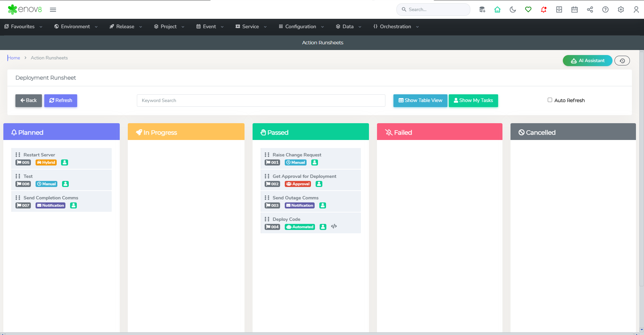
Task: Click the calendar icon in top bar
Action: pos(574,9)
